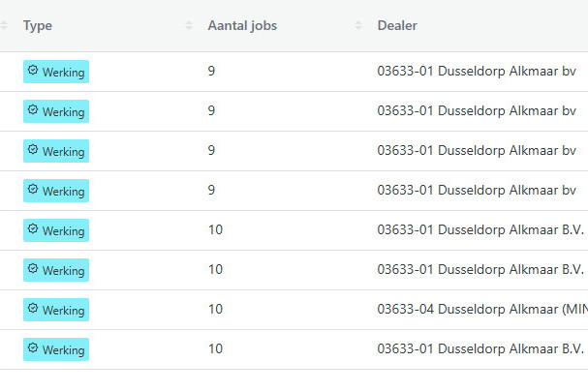Select the Aantal jobs column header
The width and height of the screenshot is (588, 392).
[x=242, y=26]
